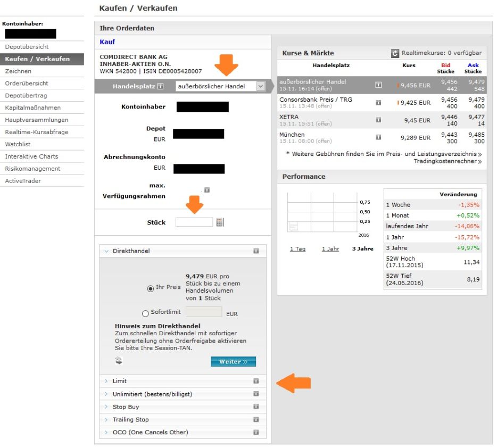Open Depotübertrag in the sidebar
The height and width of the screenshot is (448, 497).
[x=42, y=95]
